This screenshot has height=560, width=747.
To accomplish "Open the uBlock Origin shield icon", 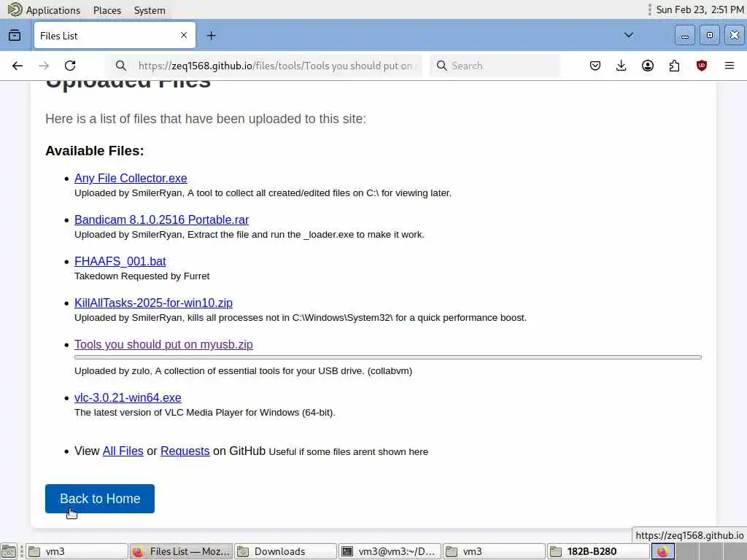I will click(x=701, y=66).
